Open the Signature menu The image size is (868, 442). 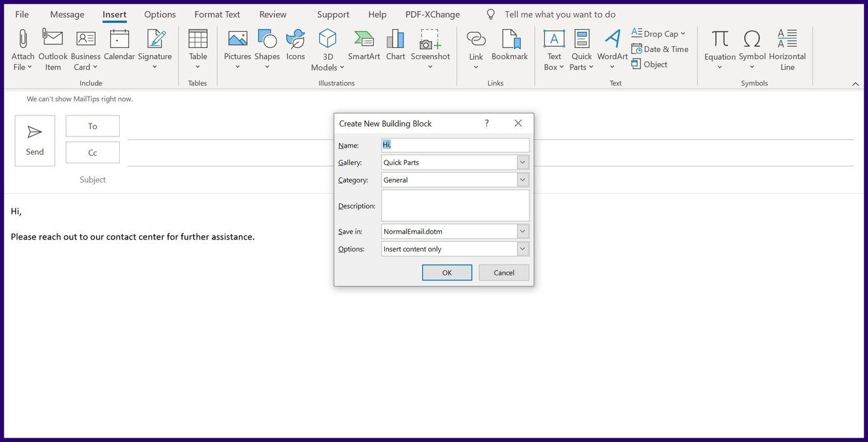155,50
